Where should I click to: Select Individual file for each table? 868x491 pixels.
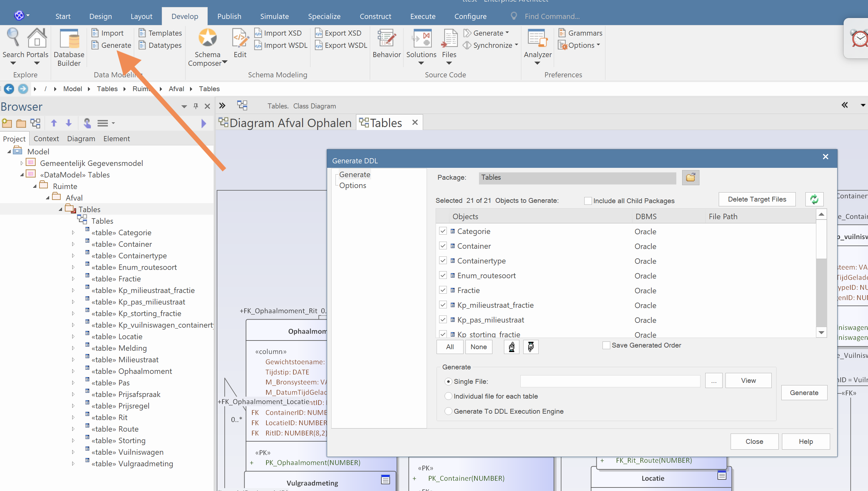(x=448, y=396)
